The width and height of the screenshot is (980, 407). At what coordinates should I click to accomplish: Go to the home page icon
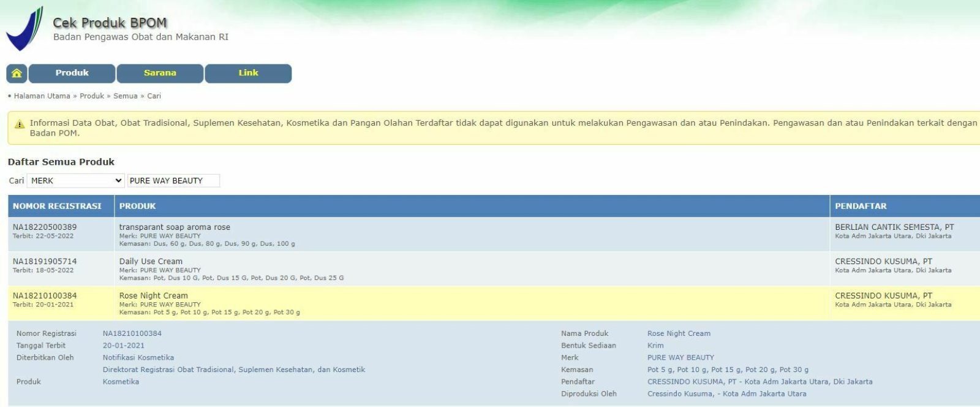pyautogui.click(x=17, y=73)
